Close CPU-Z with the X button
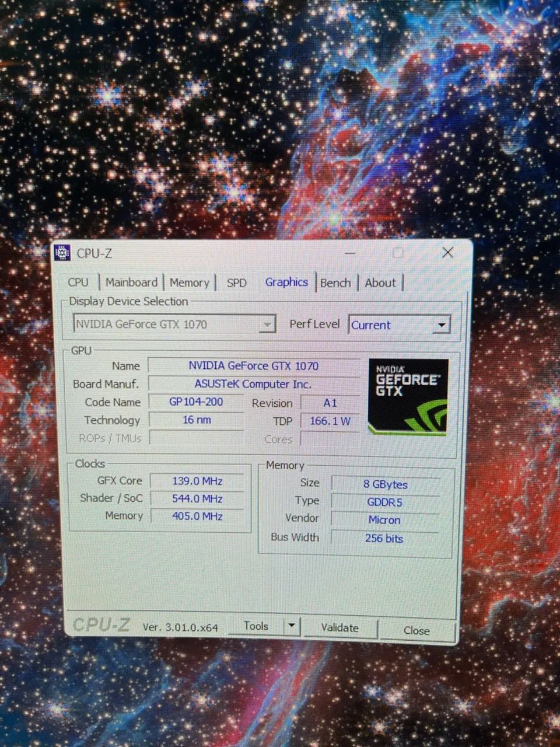This screenshot has width=560, height=747. [447, 252]
